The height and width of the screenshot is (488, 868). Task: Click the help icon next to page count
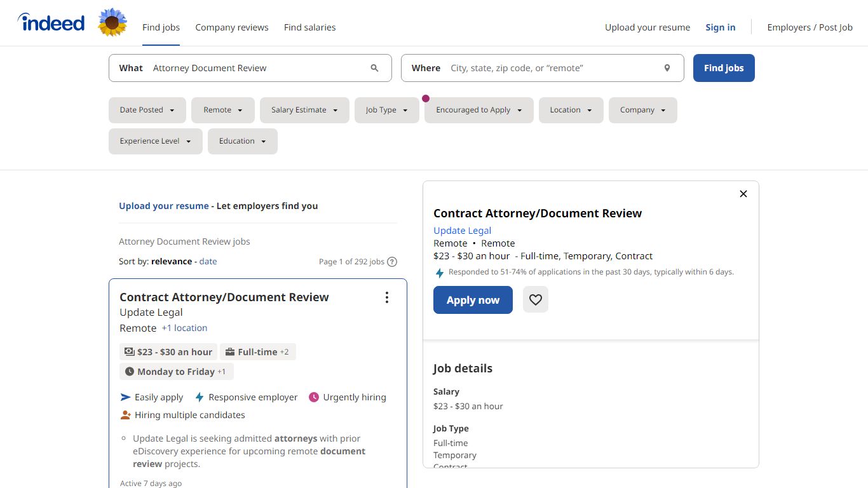click(392, 262)
